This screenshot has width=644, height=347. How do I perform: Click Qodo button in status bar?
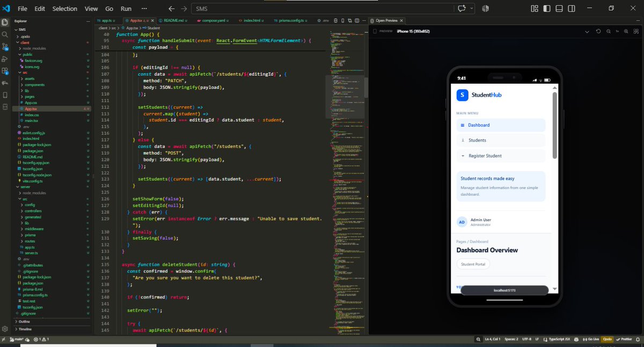click(x=607, y=339)
